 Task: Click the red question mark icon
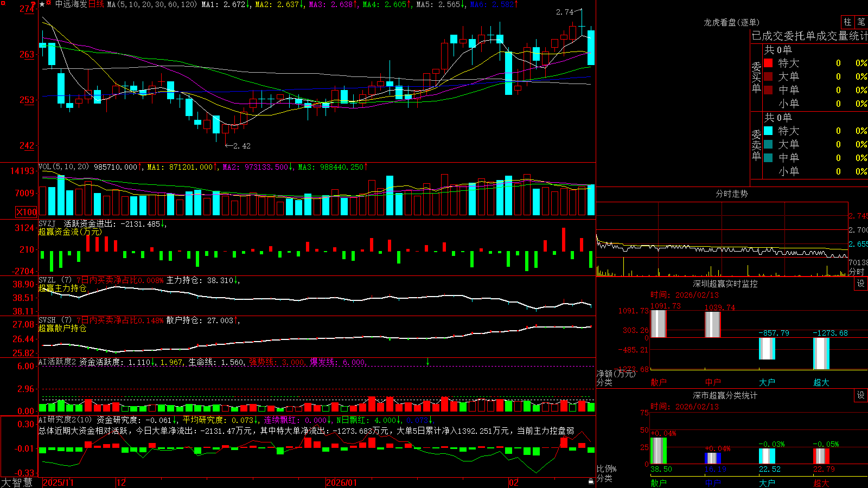tap(33, 5)
